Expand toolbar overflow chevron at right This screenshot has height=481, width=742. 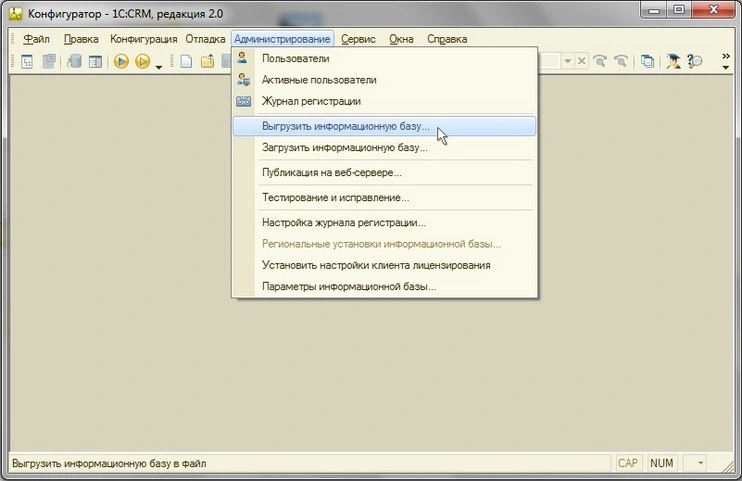tap(726, 62)
